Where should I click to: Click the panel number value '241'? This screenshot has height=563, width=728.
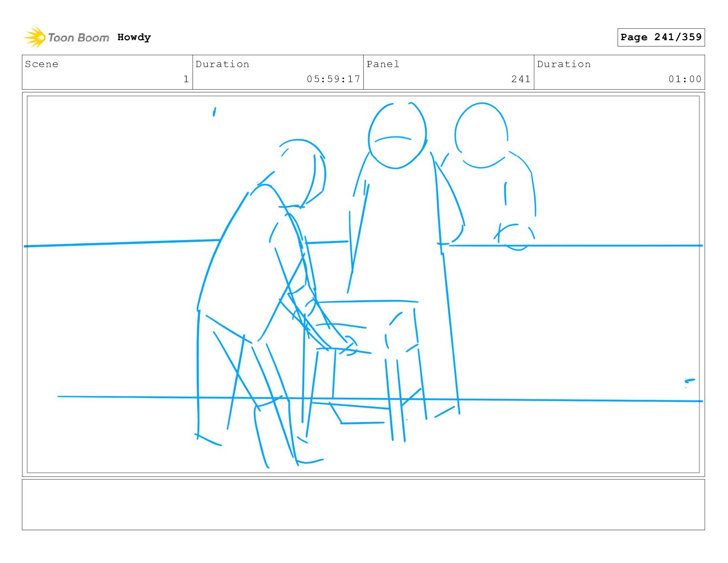pos(521,79)
